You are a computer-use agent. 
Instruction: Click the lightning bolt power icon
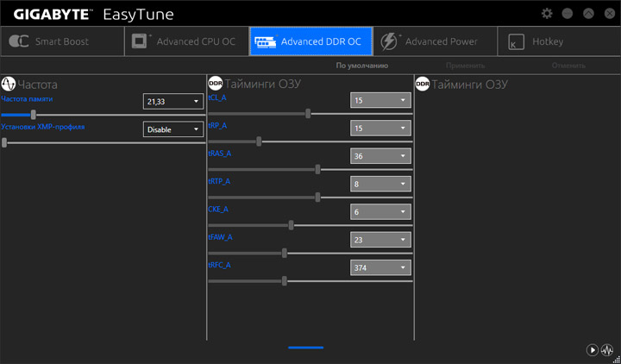coord(389,41)
